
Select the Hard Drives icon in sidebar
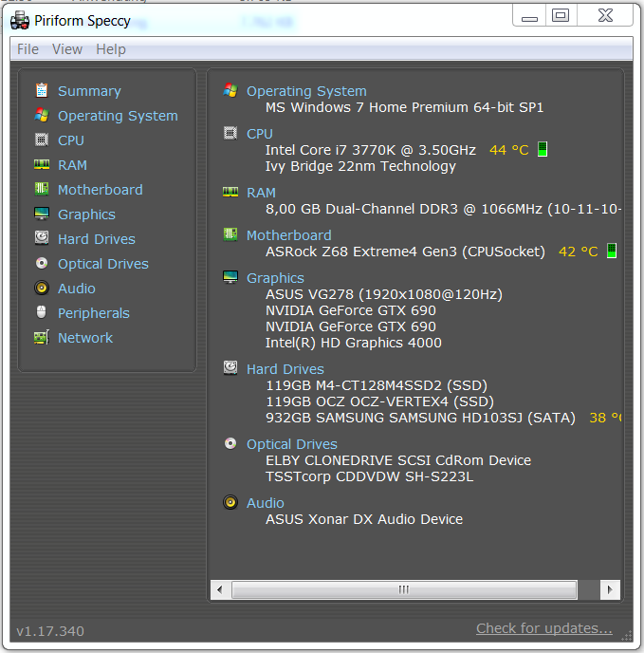42,238
